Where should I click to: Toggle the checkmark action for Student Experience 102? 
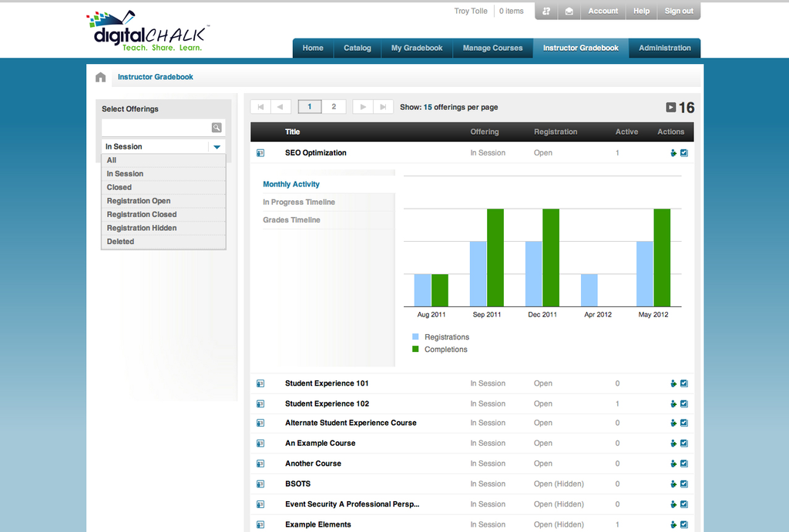pos(684,403)
